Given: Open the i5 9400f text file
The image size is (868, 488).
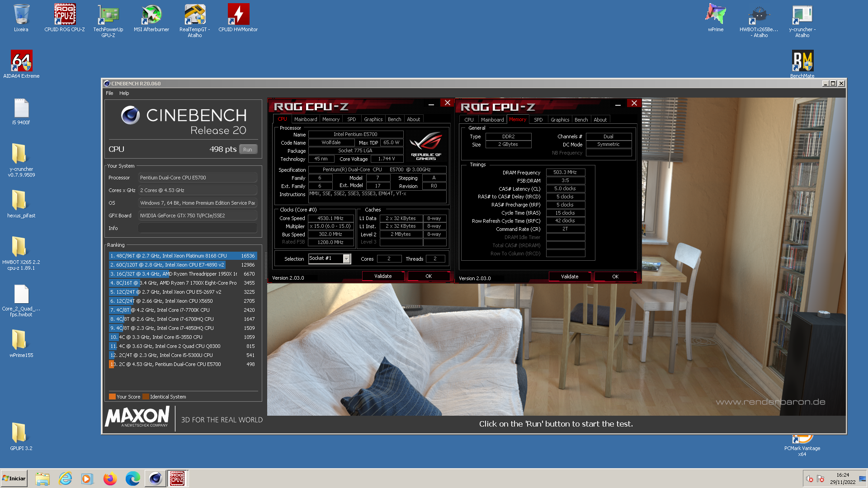Looking at the screenshot, I should click(21, 111).
